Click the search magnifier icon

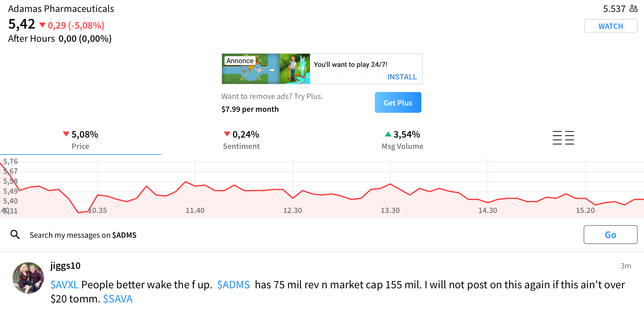pos(15,235)
